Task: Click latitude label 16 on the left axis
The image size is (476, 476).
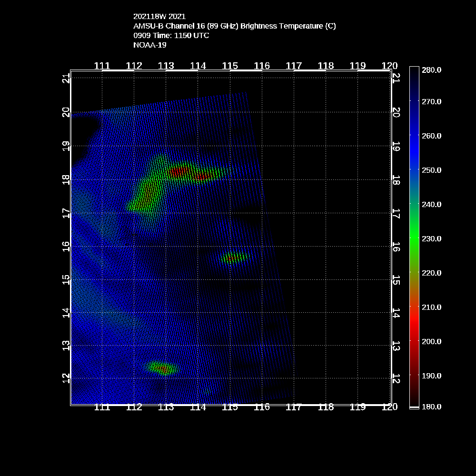Action: [66, 246]
